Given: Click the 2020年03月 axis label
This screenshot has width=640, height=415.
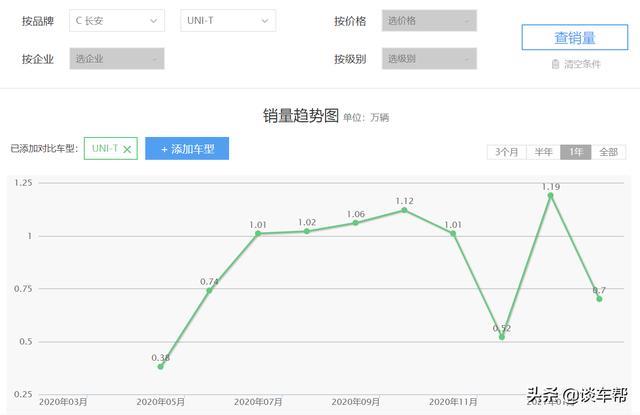Looking at the screenshot, I should coord(63,402).
